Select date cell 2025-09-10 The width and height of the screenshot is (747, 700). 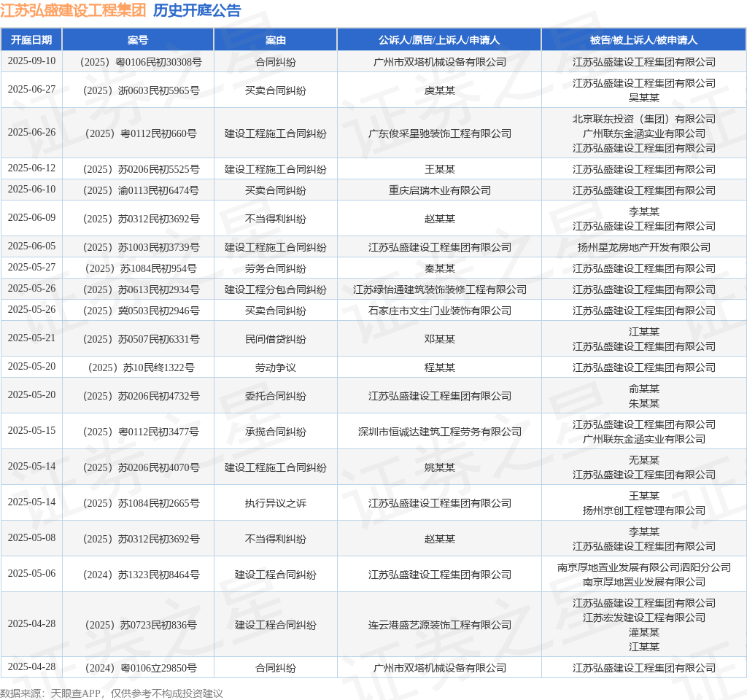31,61
